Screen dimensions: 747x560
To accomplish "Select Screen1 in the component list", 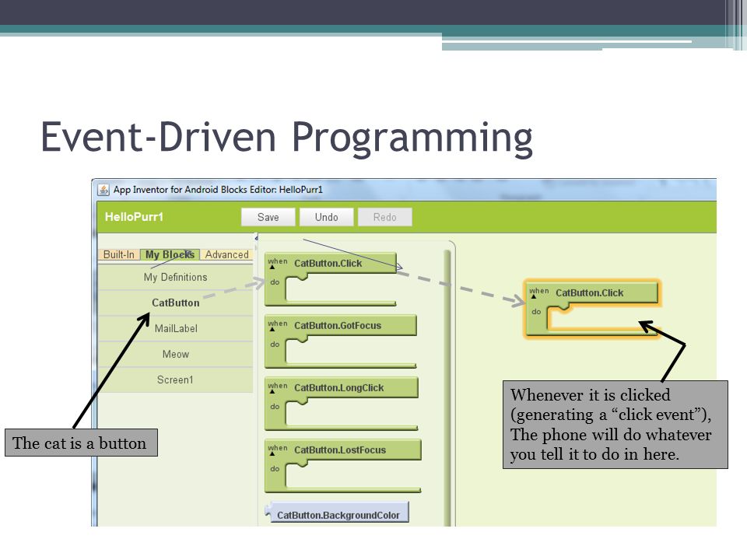I will tap(175, 380).
